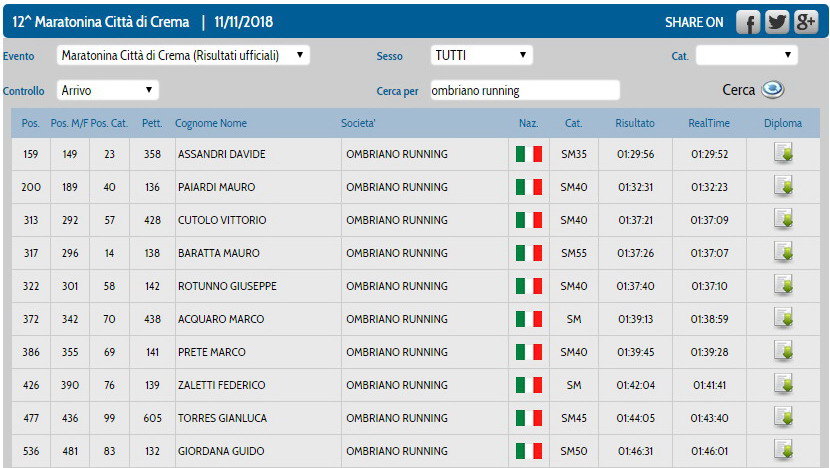Download diploma for Zaletti Federico

click(x=783, y=384)
